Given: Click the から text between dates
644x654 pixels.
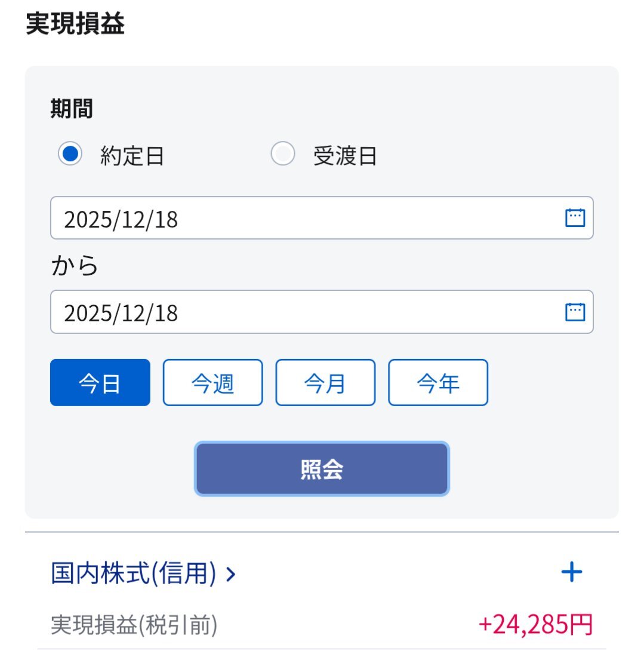Looking at the screenshot, I should 75,266.
